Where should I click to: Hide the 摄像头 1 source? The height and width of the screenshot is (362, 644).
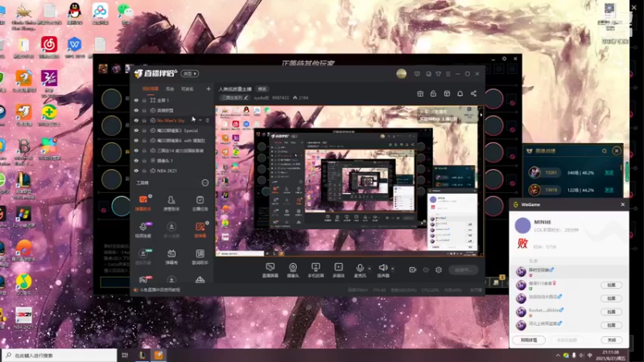click(136, 160)
